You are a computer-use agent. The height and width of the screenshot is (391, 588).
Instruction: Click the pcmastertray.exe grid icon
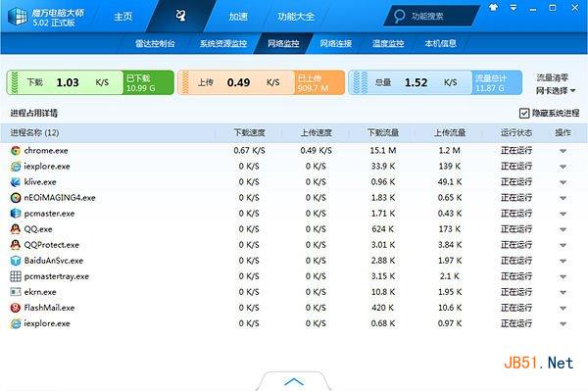tap(16, 276)
